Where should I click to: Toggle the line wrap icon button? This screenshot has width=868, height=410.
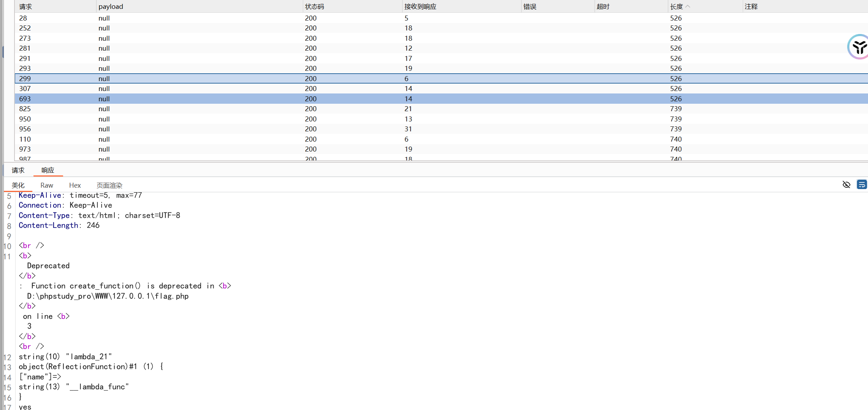click(862, 184)
